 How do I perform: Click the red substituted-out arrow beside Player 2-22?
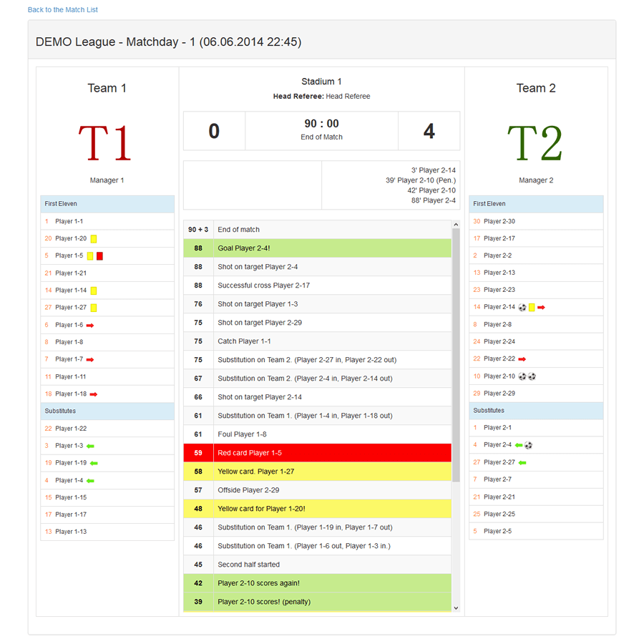(x=522, y=359)
